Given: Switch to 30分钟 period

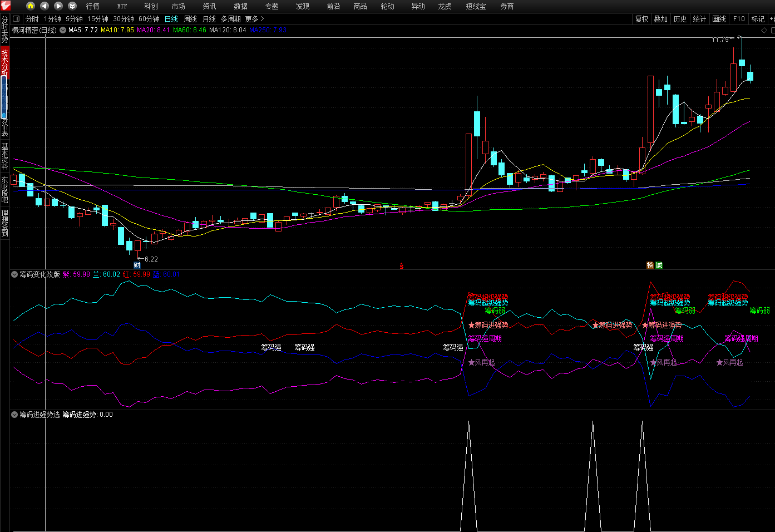Looking at the screenshot, I should (124, 19).
